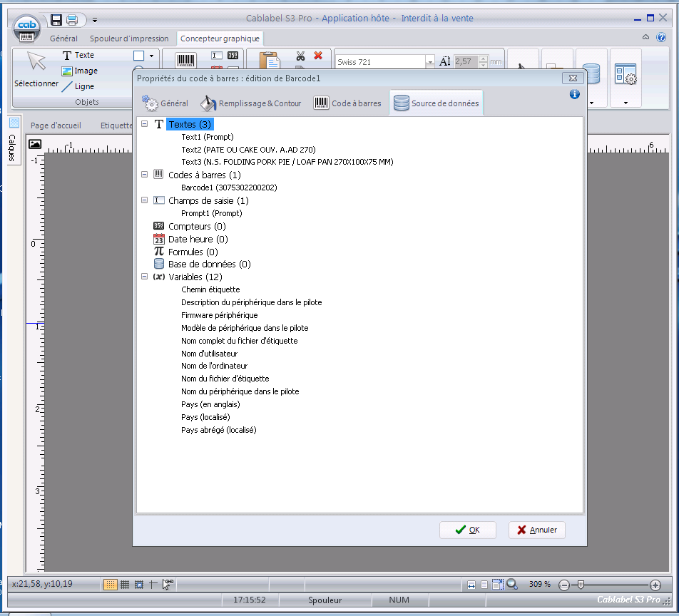Image resolution: width=679 pixels, height=616 pixels.
Task: Click the font size spinner arrows
Action: coord(484,61)
